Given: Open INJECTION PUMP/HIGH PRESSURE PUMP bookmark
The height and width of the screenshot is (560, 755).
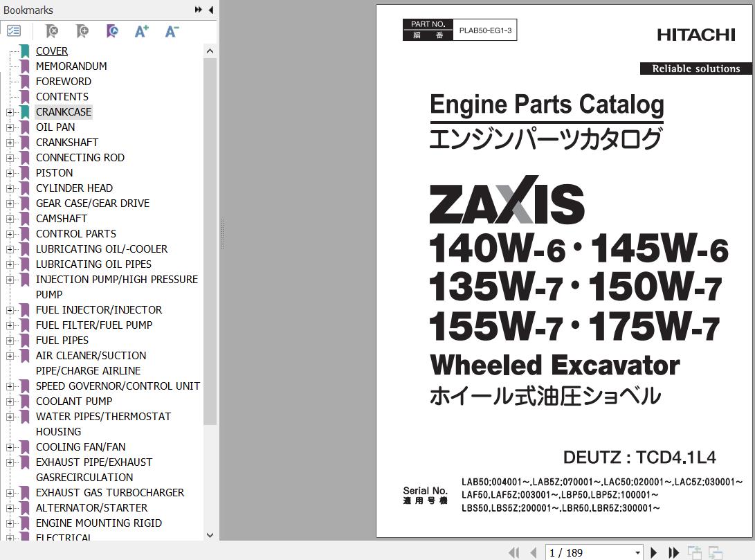Looking at the screenshot, I should point(116,287).
